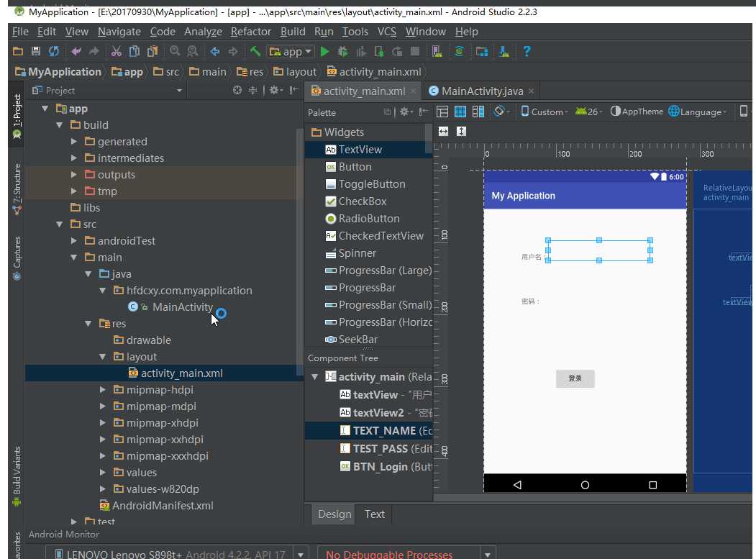
Task: Click the Make Project hammer icon
Action: tap(255, 51)
